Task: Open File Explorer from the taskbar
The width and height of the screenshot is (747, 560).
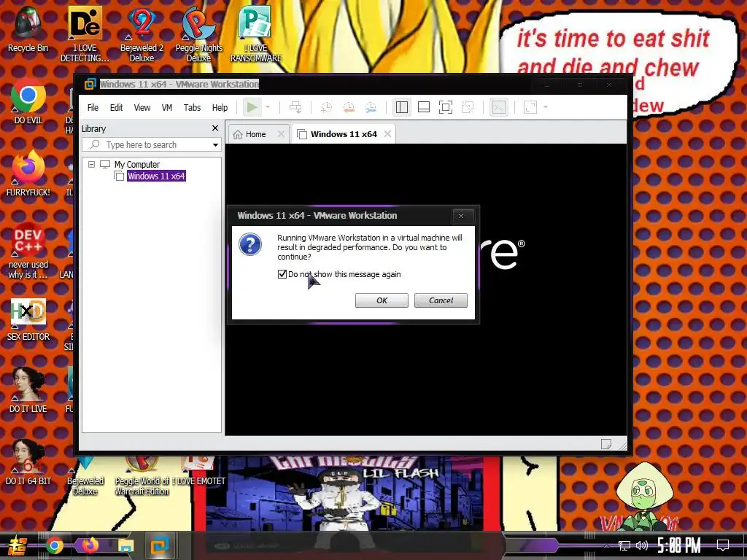Action: (125, 545)
